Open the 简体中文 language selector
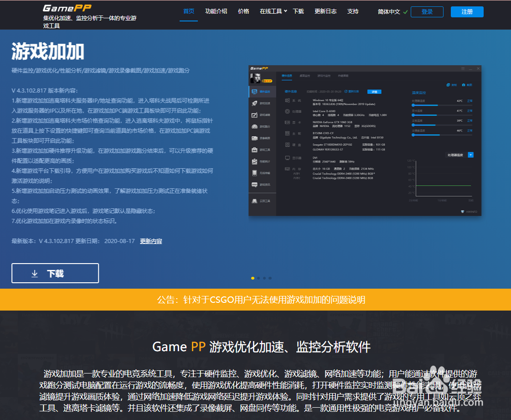This screenshot has width=511, height=420. tap(389, 12)
